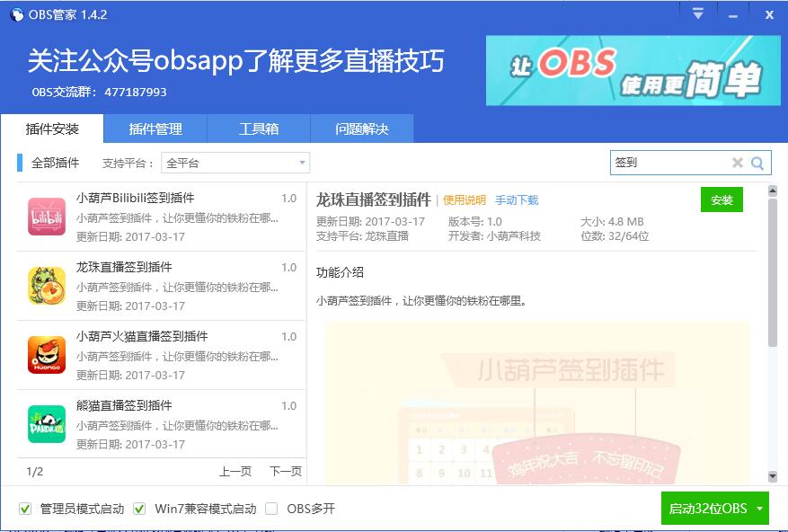Open the 问题解决 tab

point(362,129)
